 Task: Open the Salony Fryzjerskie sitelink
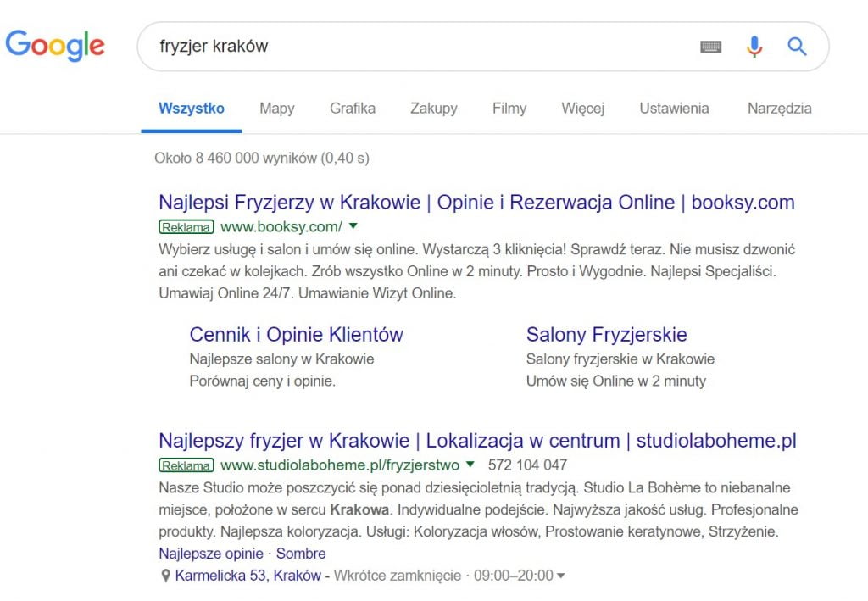[606, 334]
